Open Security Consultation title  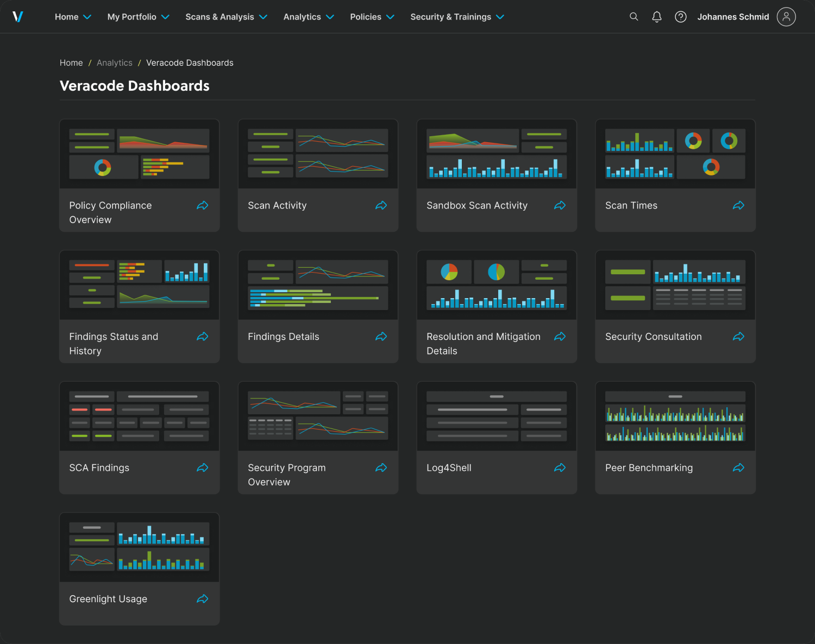(x=654, y=337)
